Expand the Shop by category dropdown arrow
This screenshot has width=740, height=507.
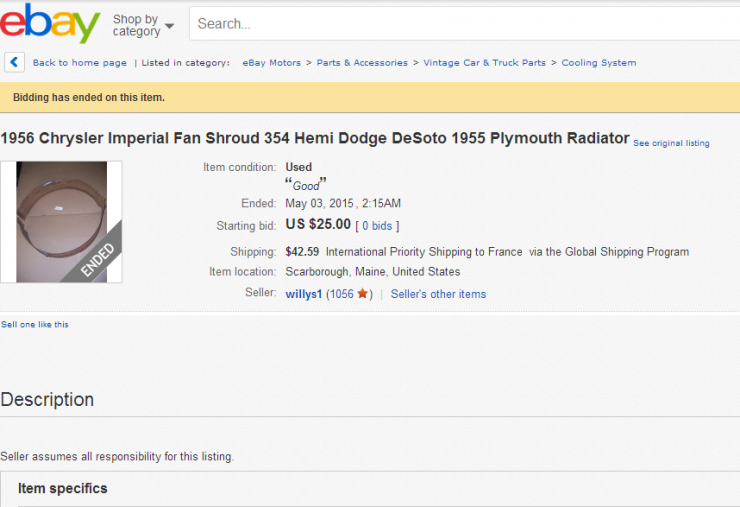tap(169, 26)
